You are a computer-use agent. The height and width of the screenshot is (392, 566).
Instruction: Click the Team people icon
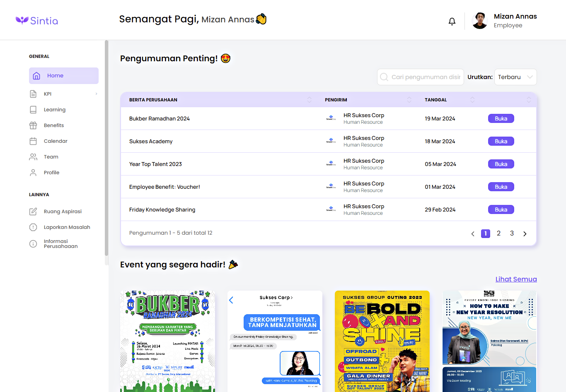(33, 157)
